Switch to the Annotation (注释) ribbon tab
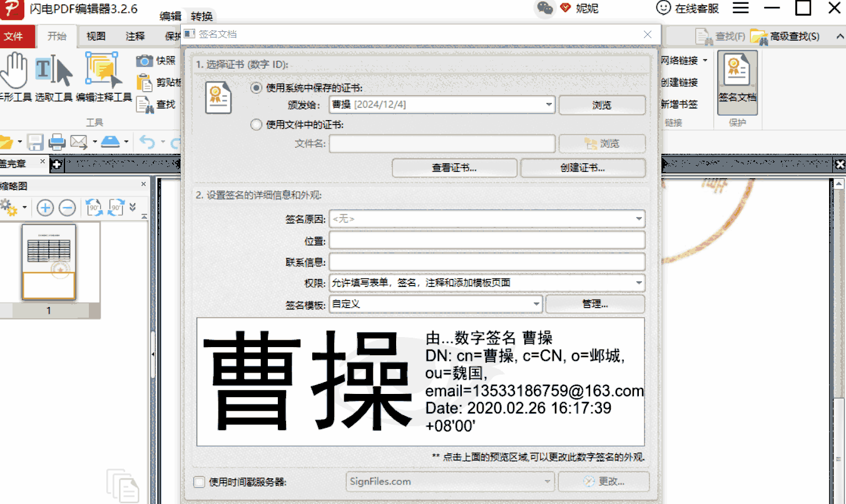The height and width of the screenshot is (504, 846). [135, 36]
